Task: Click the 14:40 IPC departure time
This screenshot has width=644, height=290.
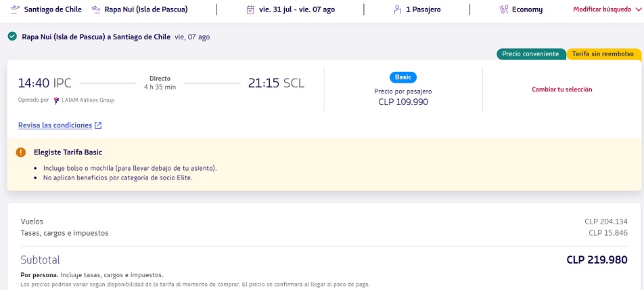Action: pos(45,83)
